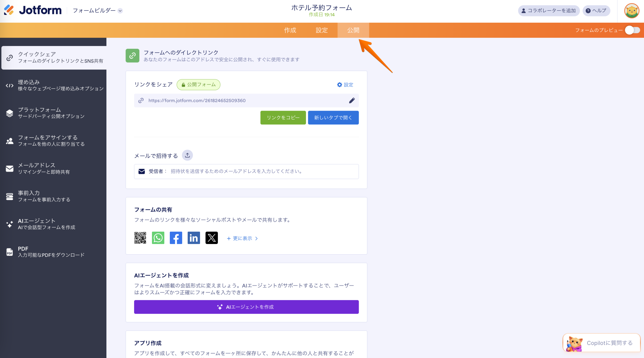Select メールアドレス sidebar option
The width and height of the screenshot is (644, 358).
click(x=53, y=168)
